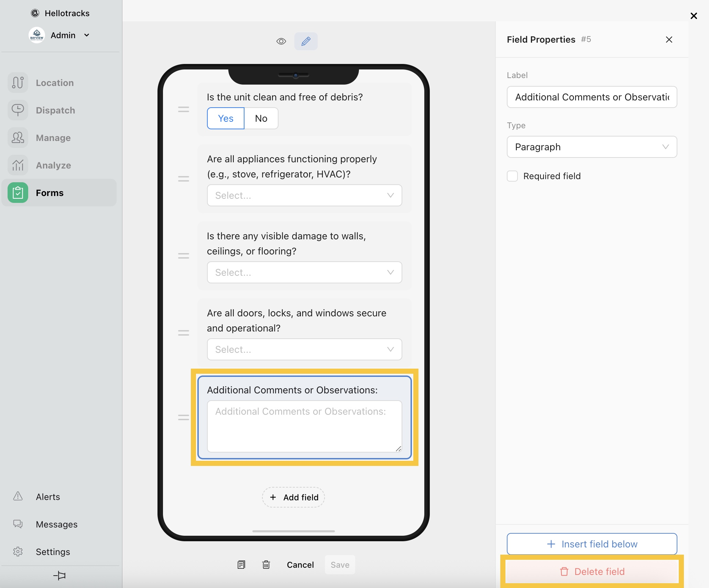Open the Type Paragraph dropdown
The image size is (709, 588).
[x=592, y=147]
